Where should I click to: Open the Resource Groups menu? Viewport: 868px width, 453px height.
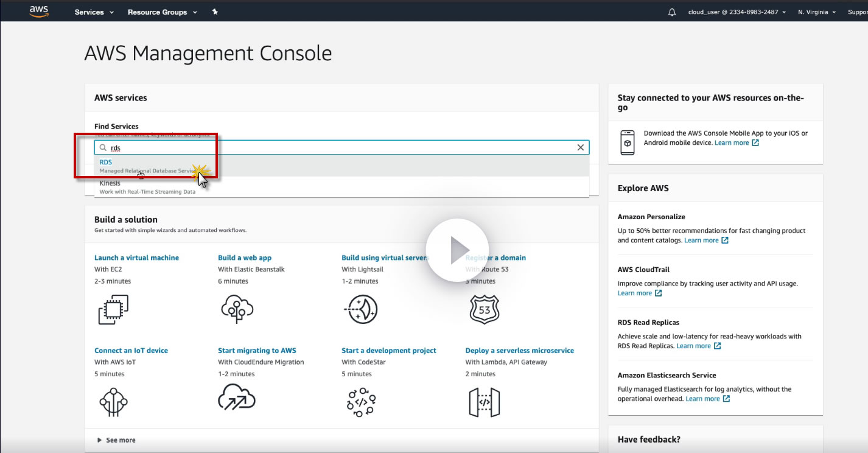[162, 12]
